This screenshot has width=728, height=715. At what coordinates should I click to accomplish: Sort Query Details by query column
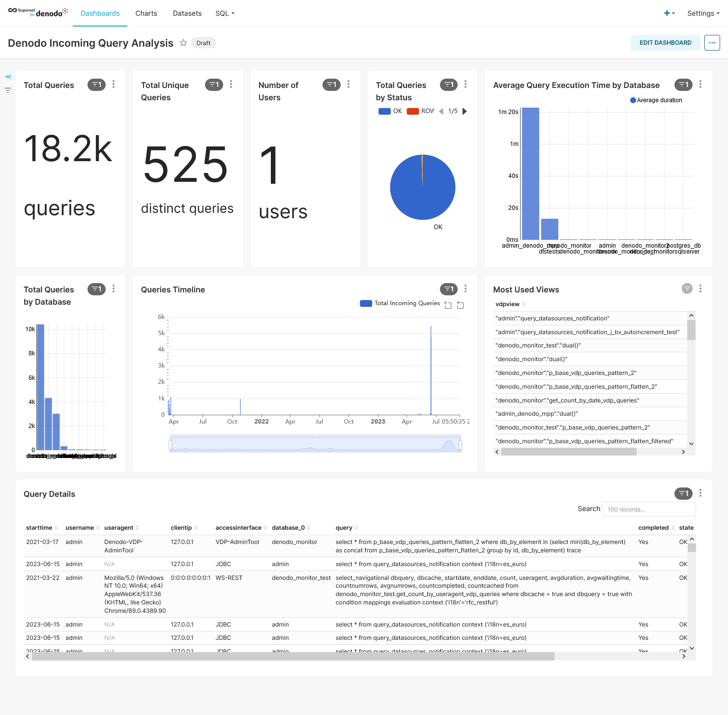tap(347, 528)
